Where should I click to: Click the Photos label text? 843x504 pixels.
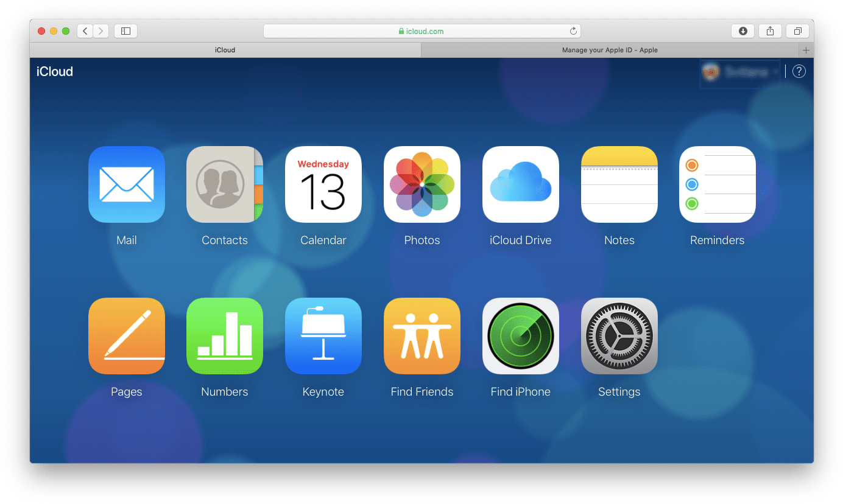tap(422, 240)
